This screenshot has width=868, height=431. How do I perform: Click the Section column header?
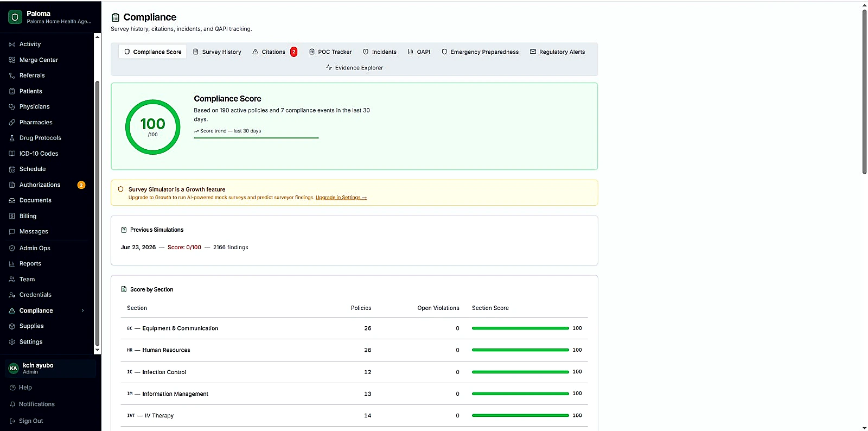(x=137, y=308)
